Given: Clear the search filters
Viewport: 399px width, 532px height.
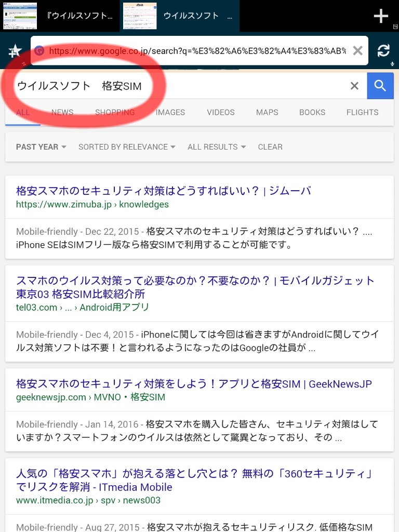Looking at the screenshot, I should coord(270,147).
